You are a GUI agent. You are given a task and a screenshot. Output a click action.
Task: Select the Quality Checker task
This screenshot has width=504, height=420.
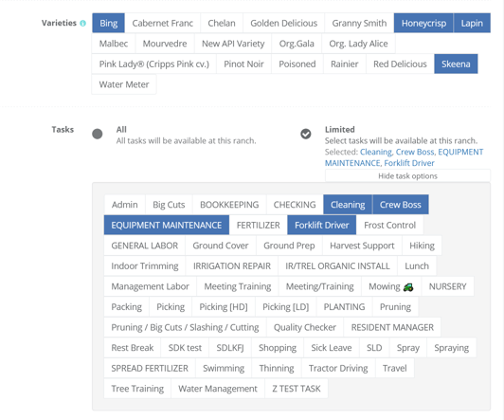point(305,327)
